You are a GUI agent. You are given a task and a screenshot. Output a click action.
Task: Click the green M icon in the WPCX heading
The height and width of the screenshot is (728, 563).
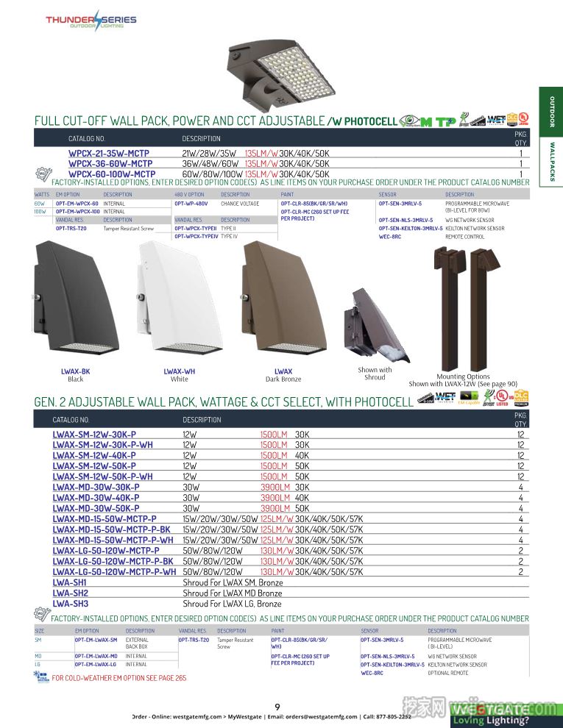tap(426, 121)
